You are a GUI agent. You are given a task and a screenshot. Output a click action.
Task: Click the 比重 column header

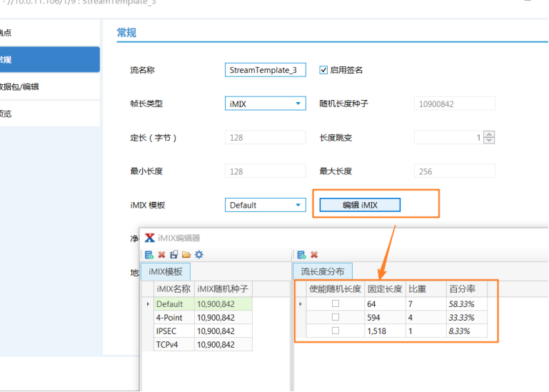[x=426, y=289]
